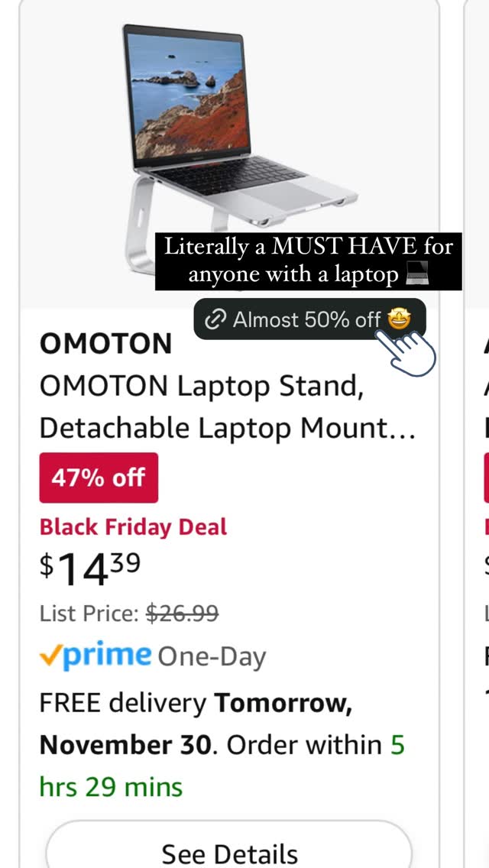Click the laptop emoji in caption

click(x=418, y=275)
